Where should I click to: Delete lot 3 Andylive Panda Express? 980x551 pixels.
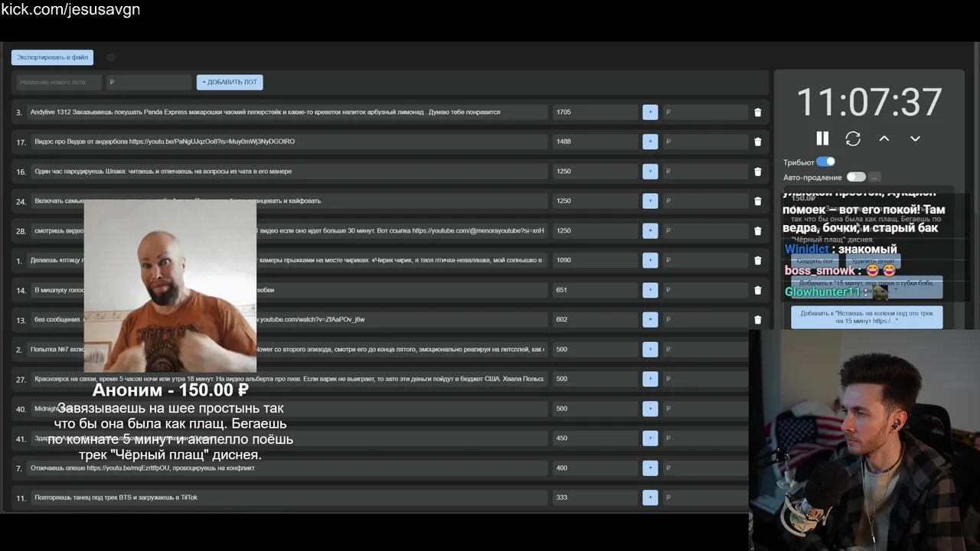[758, 112]
